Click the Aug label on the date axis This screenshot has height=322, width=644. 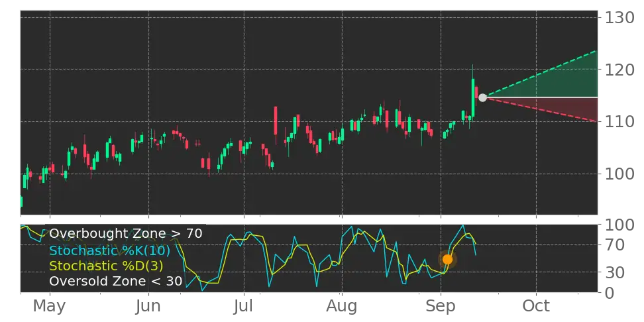tap(342, 306)
